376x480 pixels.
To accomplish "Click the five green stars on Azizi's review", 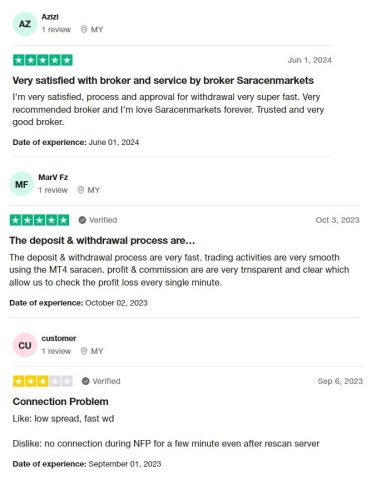I will [x=43, y=60].
